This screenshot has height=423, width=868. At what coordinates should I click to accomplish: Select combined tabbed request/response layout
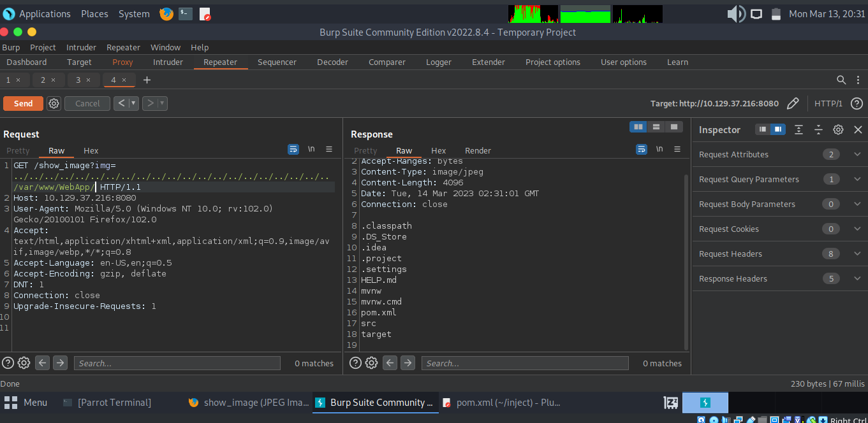click(673, 127)
